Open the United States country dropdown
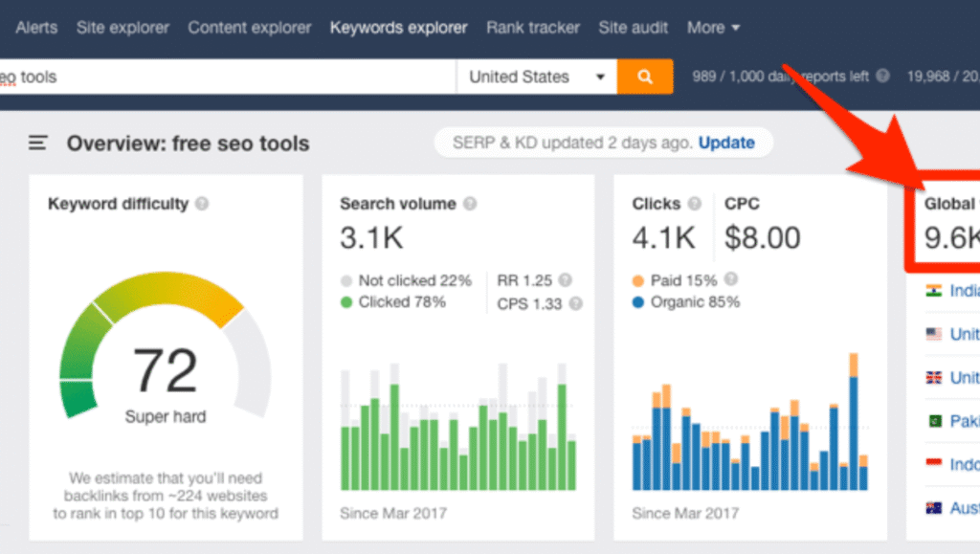Image resolution: width=980 pixels, height=554 pixels. coord(537,77)
